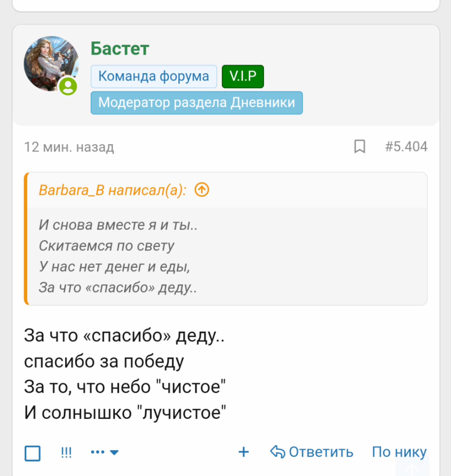Add post to multi-quote with plus icon
This screenshot has height=476, width=451.
tap(243, 452)
